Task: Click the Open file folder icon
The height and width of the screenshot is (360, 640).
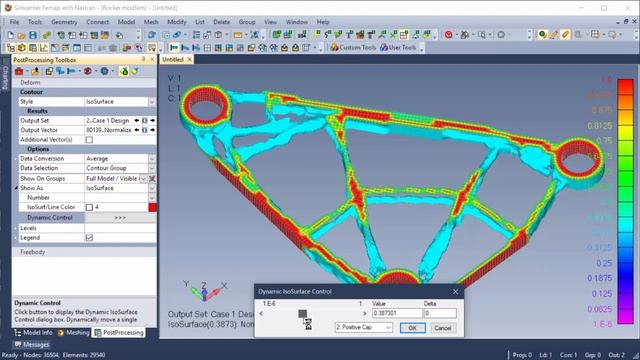Action: [x=22, y=35]
